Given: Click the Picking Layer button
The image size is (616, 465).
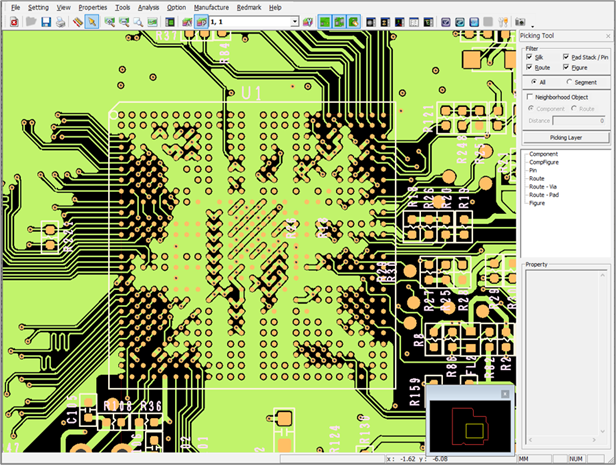Looking at the screenshot, I should pyautogui.click(x=564, y=137).
